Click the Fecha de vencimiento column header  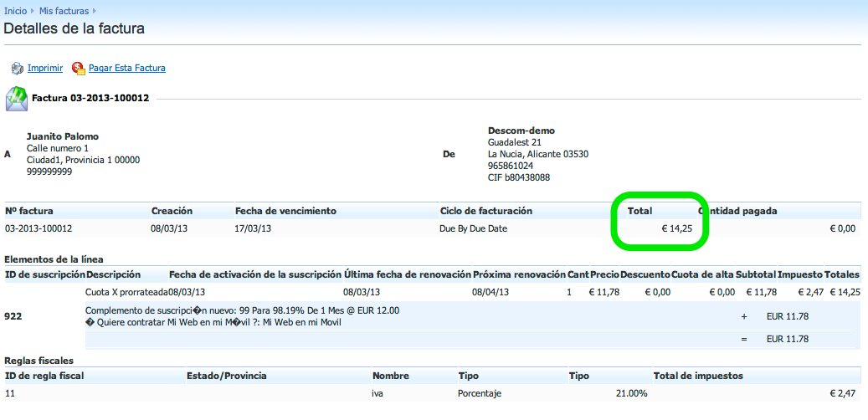tap(285, 211)
